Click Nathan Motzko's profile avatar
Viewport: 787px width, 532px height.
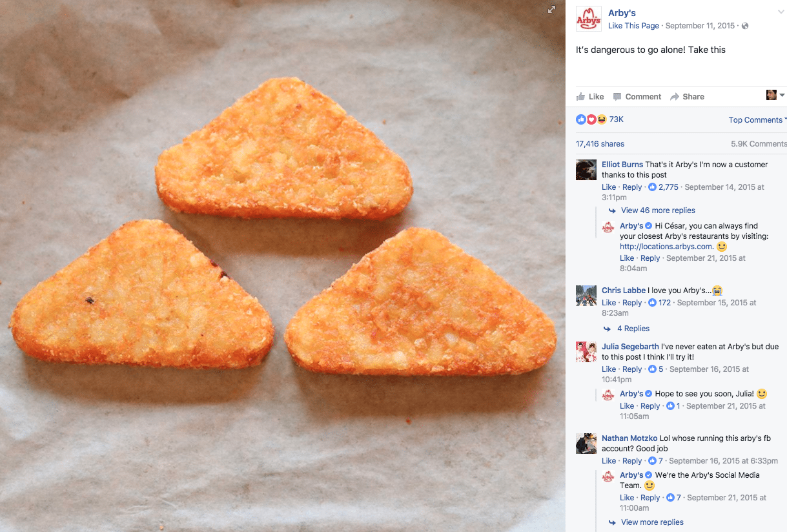(x=586, y=444)
